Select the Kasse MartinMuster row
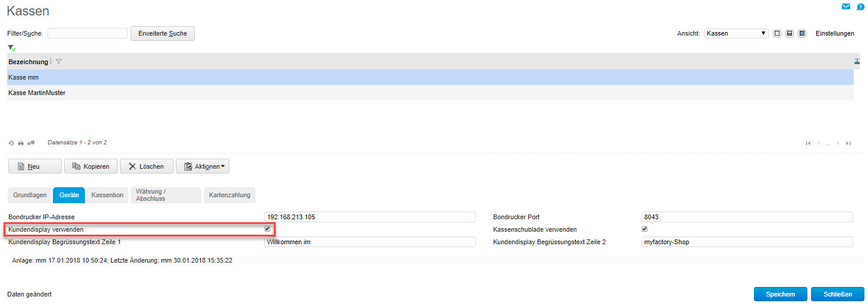The width and height of the screenshot is (868, 306). coord(430,93)
